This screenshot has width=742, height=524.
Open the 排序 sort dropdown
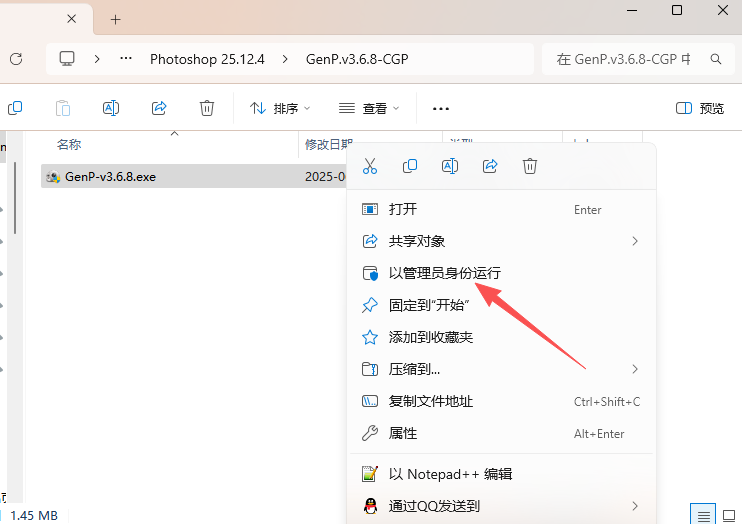coord(280,108)
